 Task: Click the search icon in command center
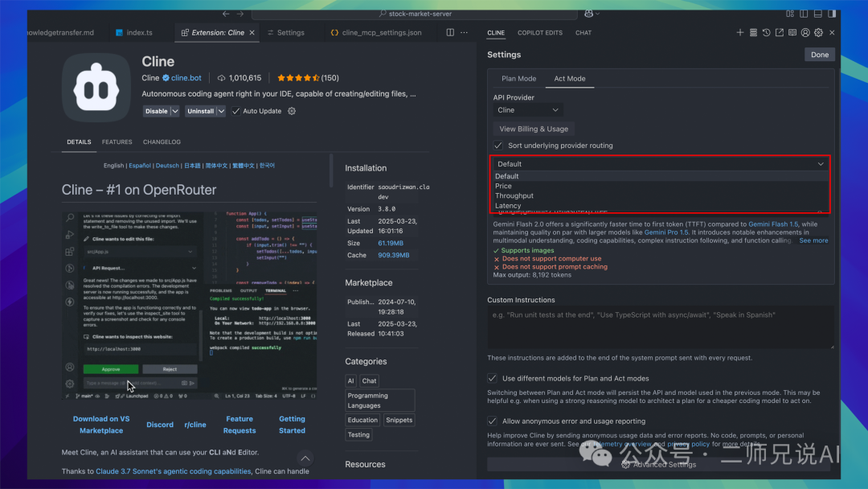pyautogui.click(x=383, y=14)
